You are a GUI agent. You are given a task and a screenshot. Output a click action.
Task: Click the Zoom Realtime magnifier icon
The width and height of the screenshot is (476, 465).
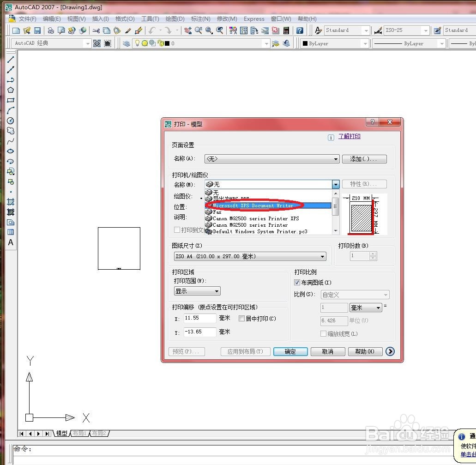tap(199, 30)
